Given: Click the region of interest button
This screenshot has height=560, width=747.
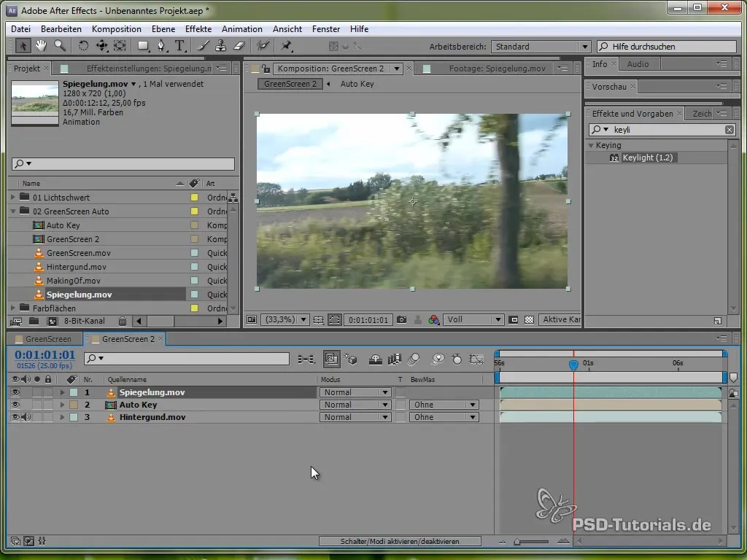Looking at the screenshot, I should [513, 320].
